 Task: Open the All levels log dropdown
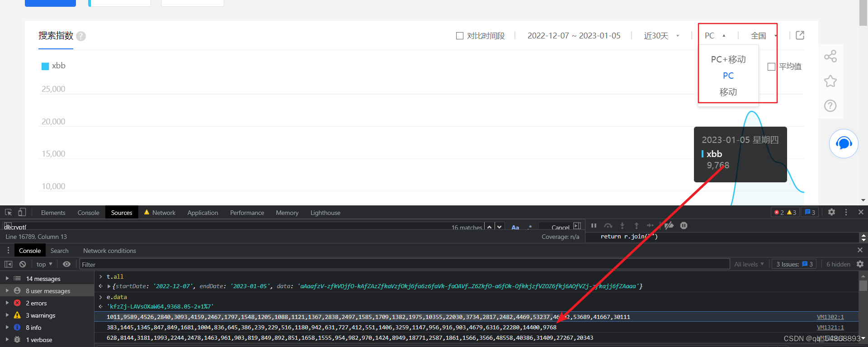click(749, 264)
